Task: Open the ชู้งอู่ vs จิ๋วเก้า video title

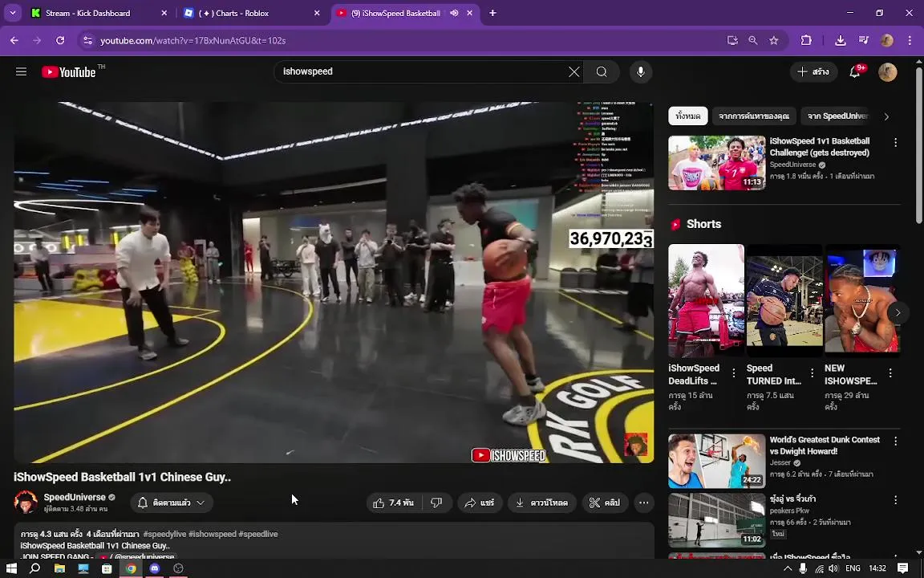Action: pos(792,499)
